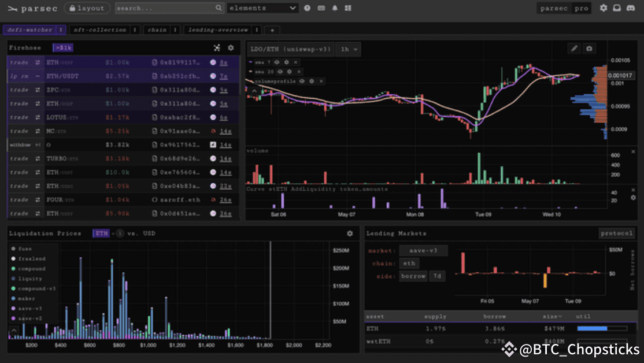Screen dimensions: 644x363
Task: Click the pencil draw icon on the chart
Action: [x=574, y=49]
